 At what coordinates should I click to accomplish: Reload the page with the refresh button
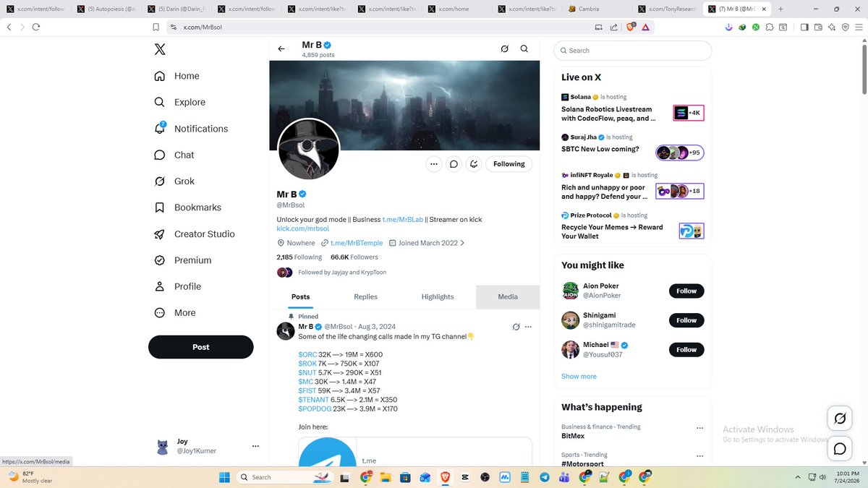coord(35,27)
